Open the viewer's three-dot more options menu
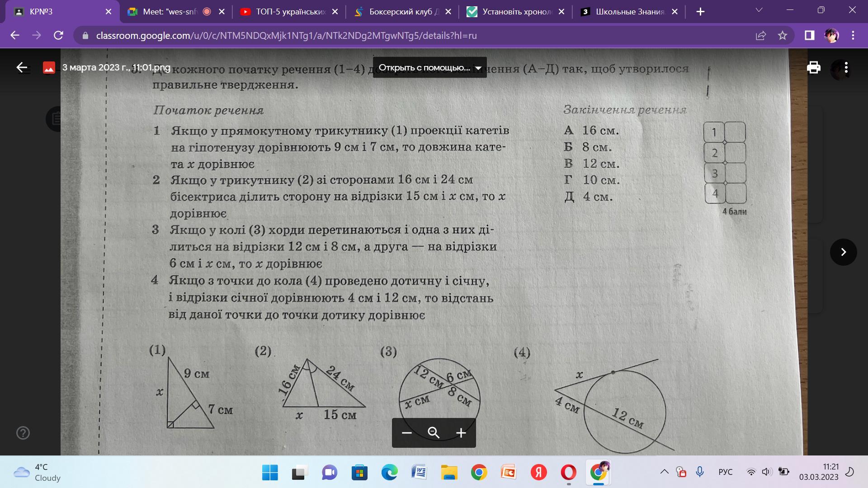 [846, 68]
